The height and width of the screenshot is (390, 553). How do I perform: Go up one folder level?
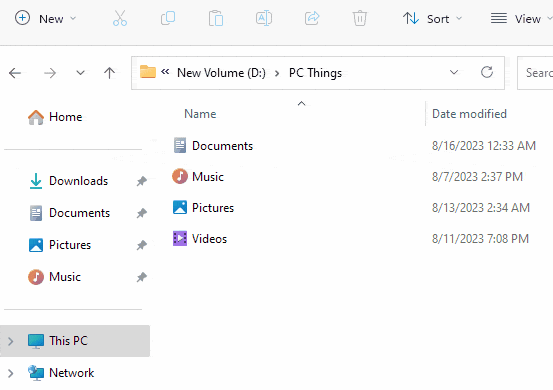(x=109, y=73)
